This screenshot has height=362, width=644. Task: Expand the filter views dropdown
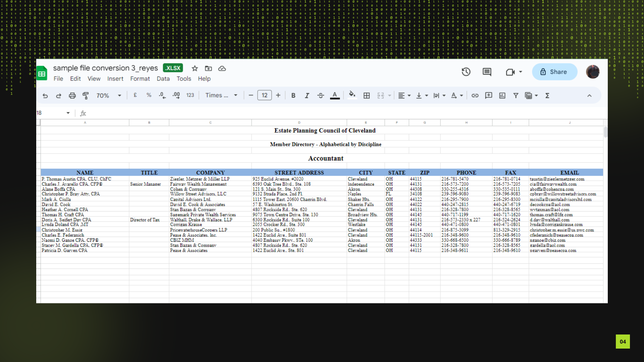536,96
